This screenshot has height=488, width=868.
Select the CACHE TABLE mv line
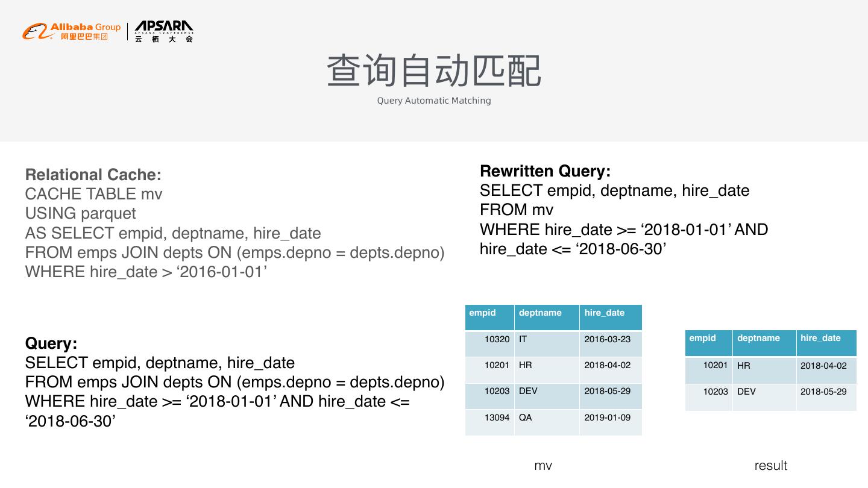tap(93, 194)
